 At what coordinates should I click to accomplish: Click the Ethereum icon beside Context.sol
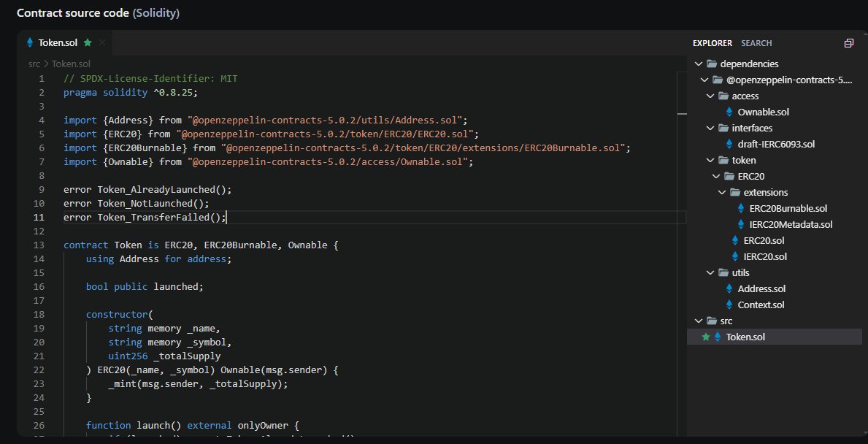tap(729, 305)
